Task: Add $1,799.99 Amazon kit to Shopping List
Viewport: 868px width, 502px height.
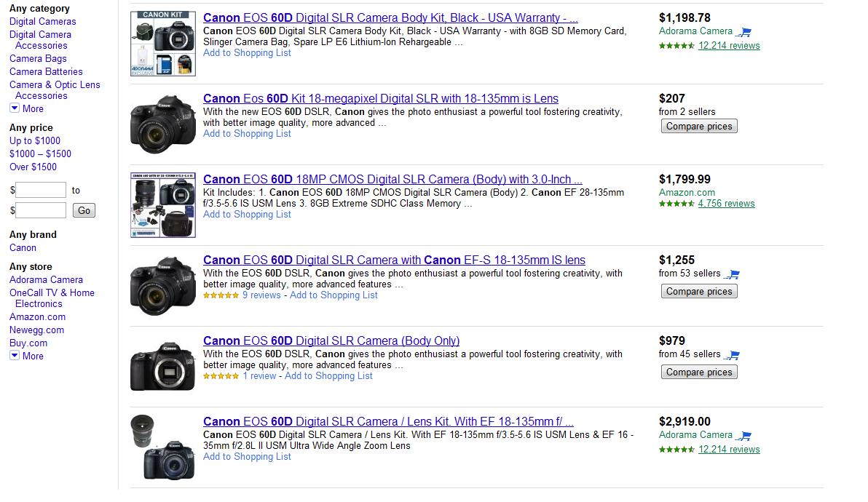Action: (x=247, y=215)
